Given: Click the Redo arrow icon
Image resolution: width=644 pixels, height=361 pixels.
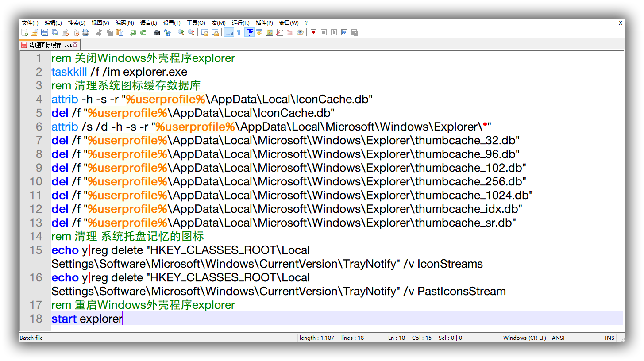Looking at the screenshot, I should (x=143, y=32).
